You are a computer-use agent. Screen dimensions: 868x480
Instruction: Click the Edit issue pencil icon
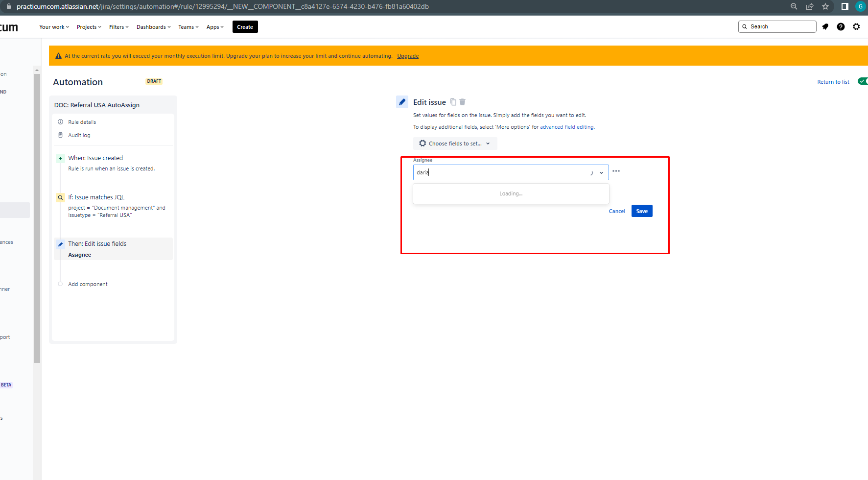(x=402, y=101)
